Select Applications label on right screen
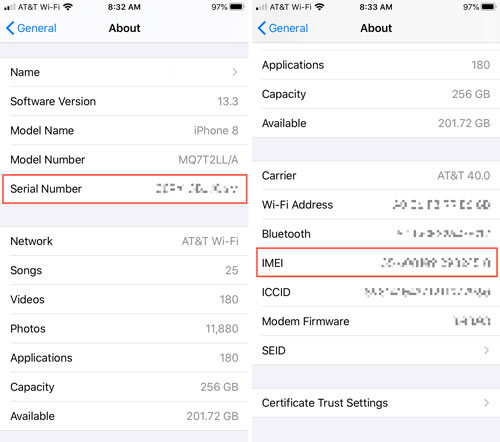Viewport: 500px width, 442px height. click(293, 65)
